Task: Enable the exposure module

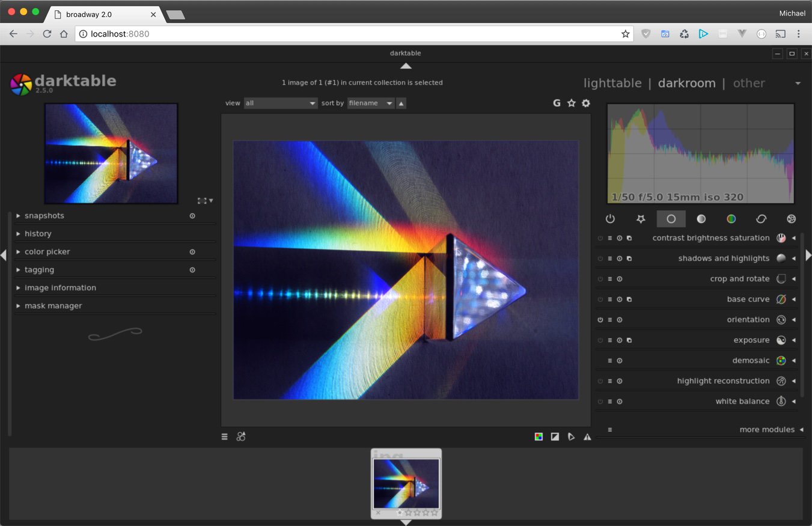Action: point(599,340)
